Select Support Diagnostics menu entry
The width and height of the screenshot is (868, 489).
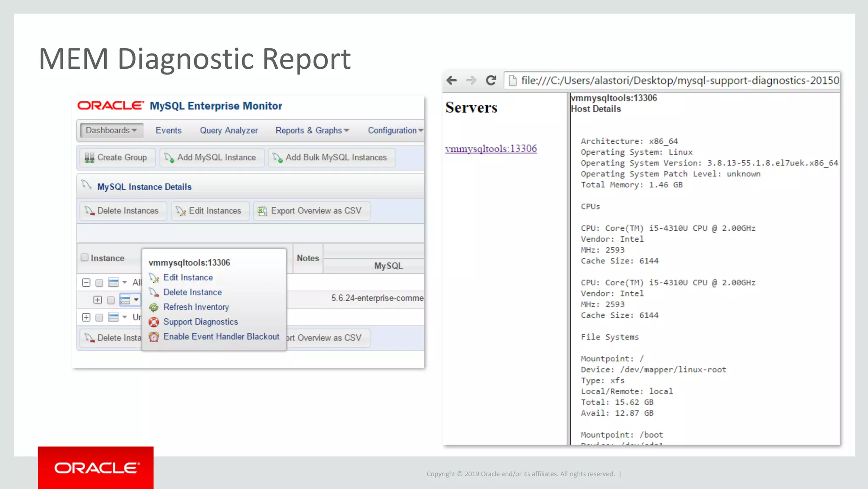201,322
